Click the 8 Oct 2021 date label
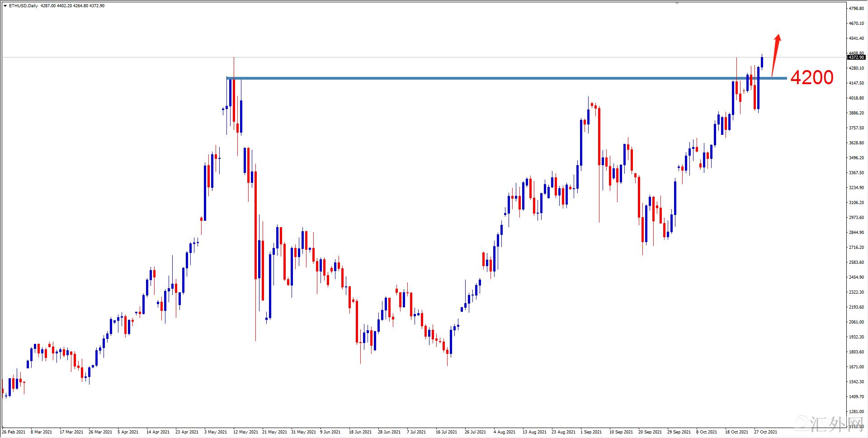Viewport: 868px width, 438px height. pos(707,432)
